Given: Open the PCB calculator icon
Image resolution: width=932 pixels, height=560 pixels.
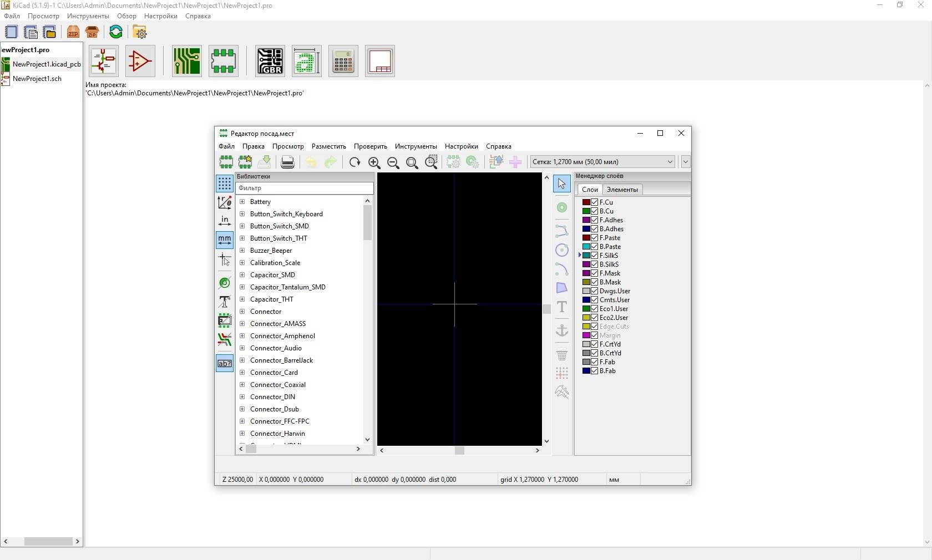Looking at the screenshot, I should [x=343, y=61].
